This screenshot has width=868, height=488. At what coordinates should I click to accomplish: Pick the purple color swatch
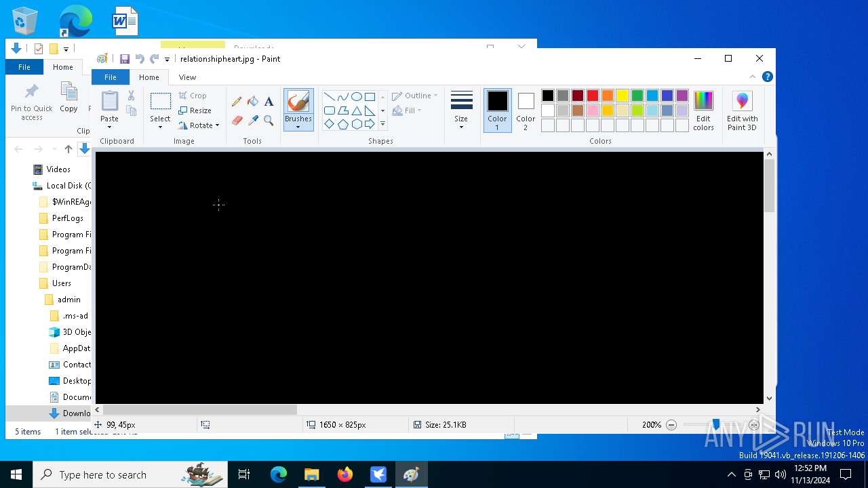coord(682,96)
